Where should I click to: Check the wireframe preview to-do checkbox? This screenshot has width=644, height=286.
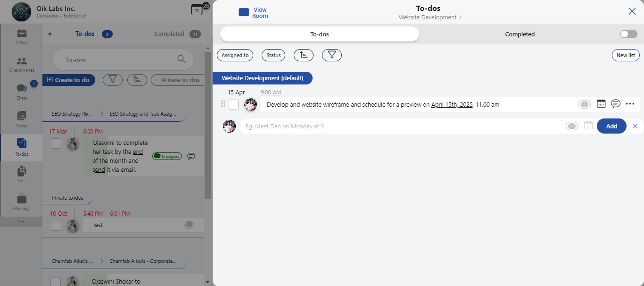click(x=233, y=104)
